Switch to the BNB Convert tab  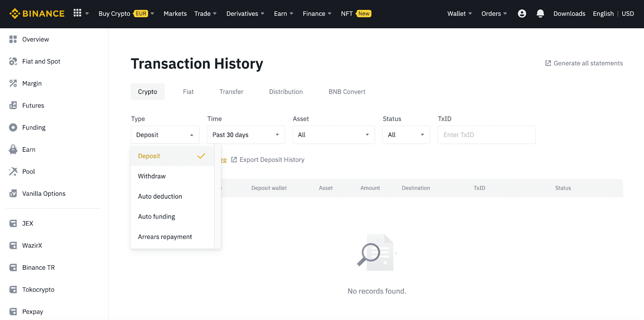(347, 92)
